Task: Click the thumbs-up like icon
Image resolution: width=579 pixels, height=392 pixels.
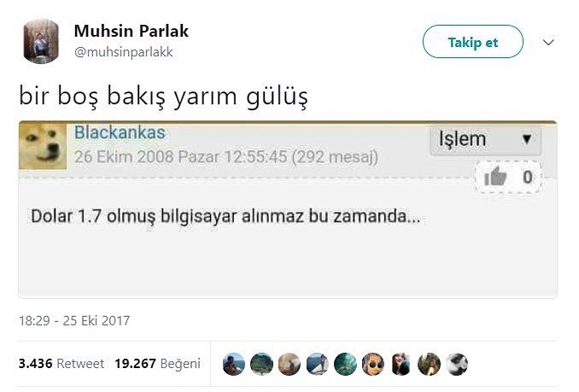Action: click(x=495, y=177)
